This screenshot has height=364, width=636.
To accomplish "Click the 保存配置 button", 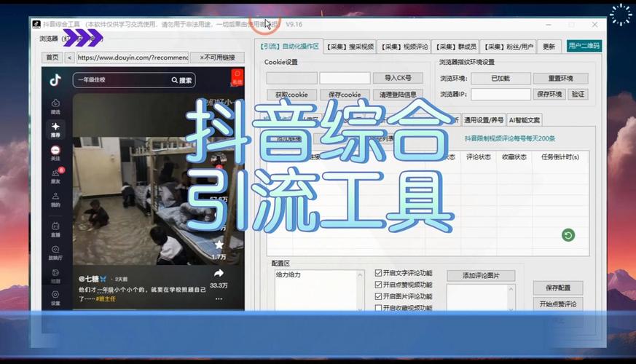I will pos(558,288).
